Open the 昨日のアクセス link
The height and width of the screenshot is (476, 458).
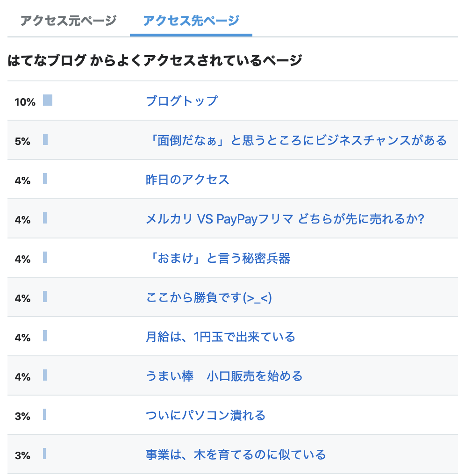pos(187,180)
